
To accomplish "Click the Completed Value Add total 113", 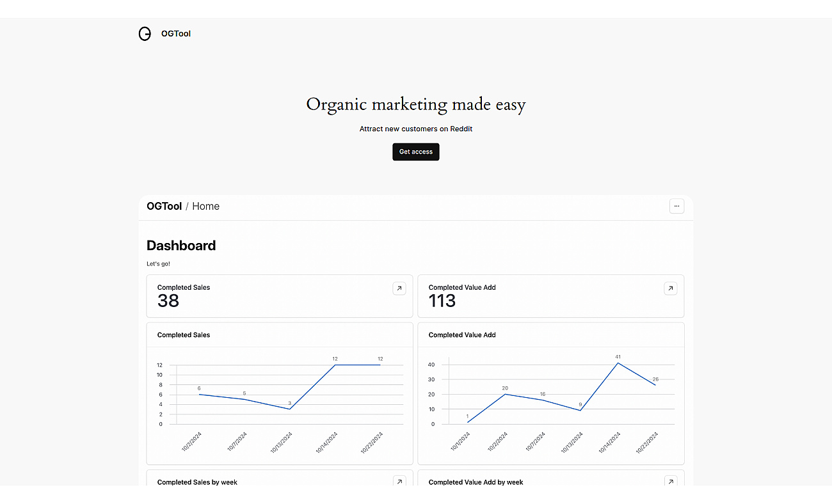I will pyautogui.click(x=442, y=301).
